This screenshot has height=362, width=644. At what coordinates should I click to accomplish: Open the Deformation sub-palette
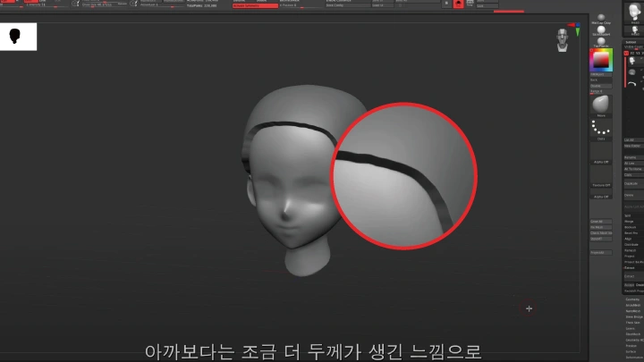634,357
